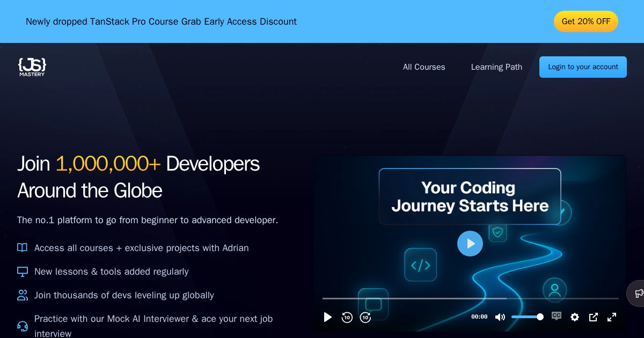
Task: Click the 00:00 video timestamp
Action: 479,317
